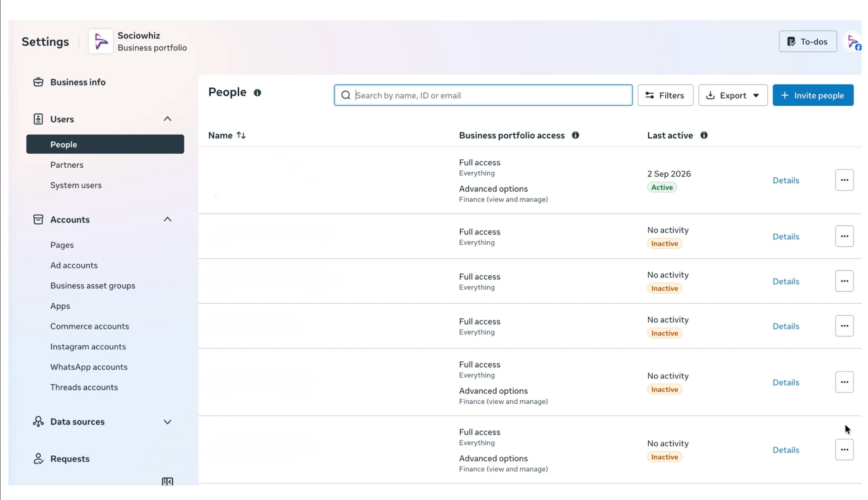Open Commerce accounts
Image resolution: width=868 pixels, height=500 pixels.
tap(90, 326)
